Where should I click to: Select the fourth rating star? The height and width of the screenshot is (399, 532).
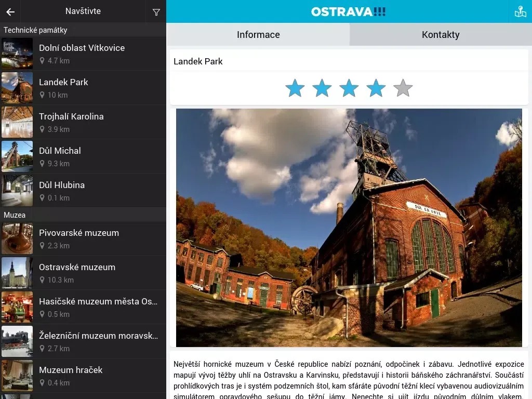(x=376, y=88)
